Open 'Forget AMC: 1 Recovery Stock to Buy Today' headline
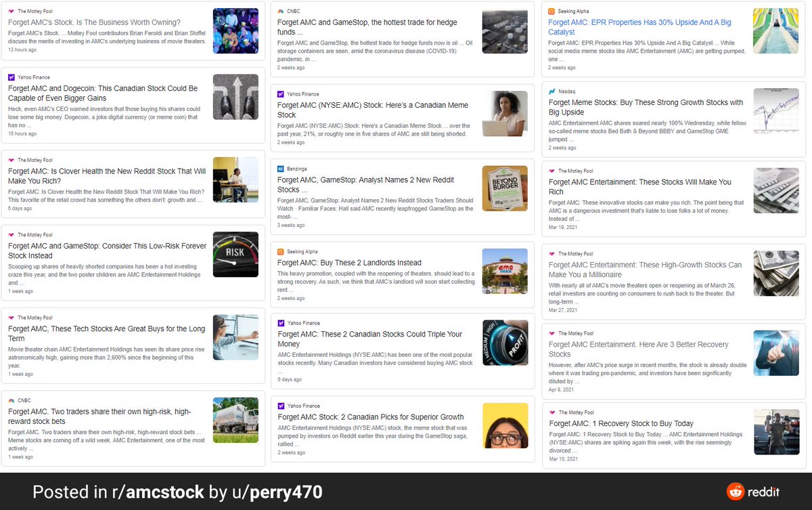 tap(621, 424)
